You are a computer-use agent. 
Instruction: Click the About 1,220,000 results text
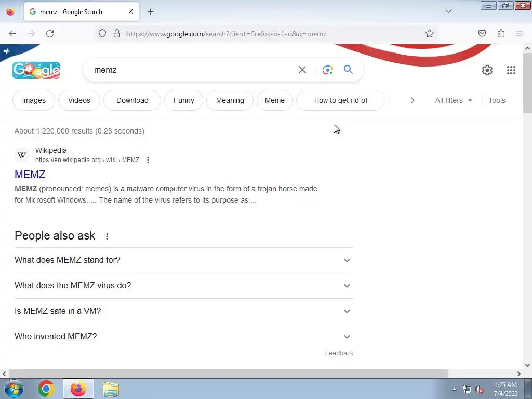pyautogui.click(x=79, y=131)
